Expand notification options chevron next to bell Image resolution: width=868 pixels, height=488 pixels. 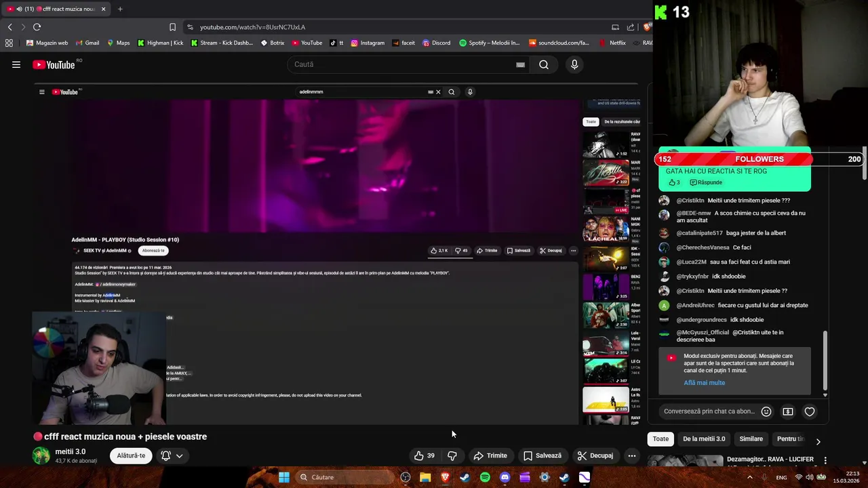tap(180, 455)
